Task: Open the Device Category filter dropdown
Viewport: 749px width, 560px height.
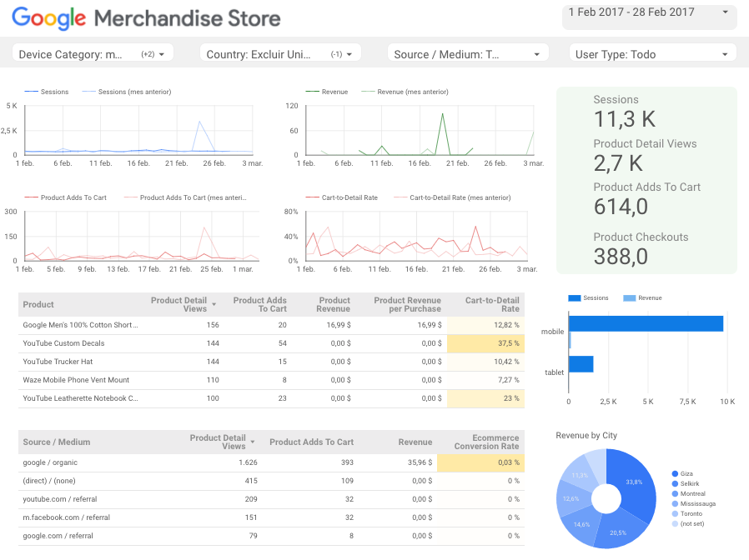Action: [93, 54]
